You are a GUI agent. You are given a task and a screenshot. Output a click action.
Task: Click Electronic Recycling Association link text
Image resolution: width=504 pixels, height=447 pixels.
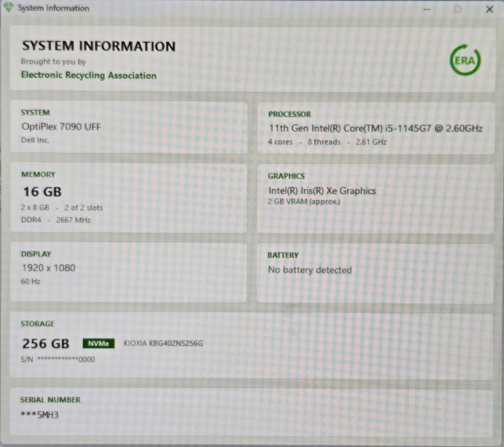(x=89, y=75)
